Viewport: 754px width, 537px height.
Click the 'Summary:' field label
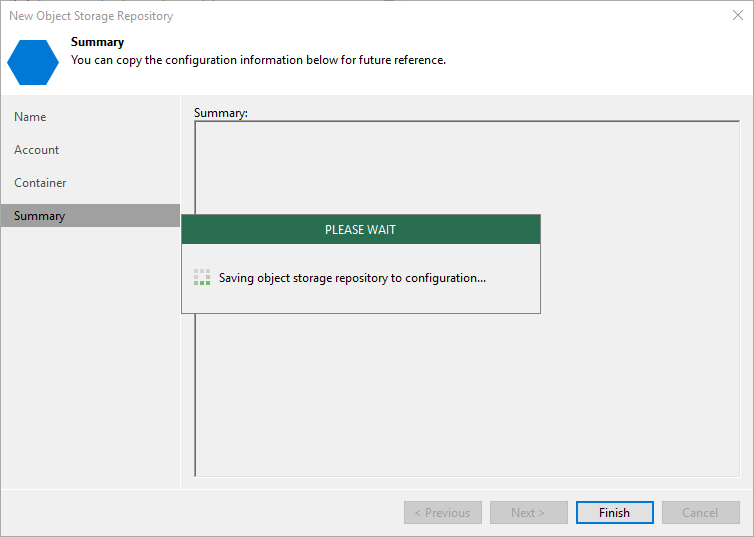(220, 113)
